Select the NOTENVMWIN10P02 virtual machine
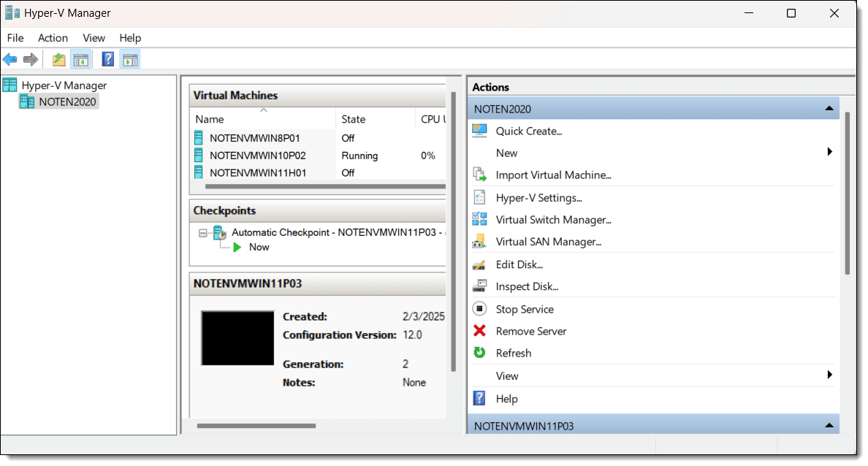 tap(257, 156)
